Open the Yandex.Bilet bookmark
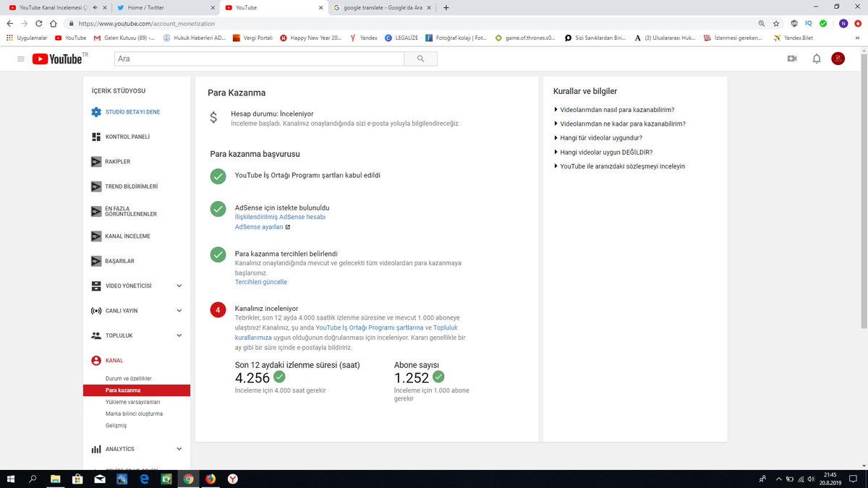Viewport: 868px width, 488px height. 793,38
